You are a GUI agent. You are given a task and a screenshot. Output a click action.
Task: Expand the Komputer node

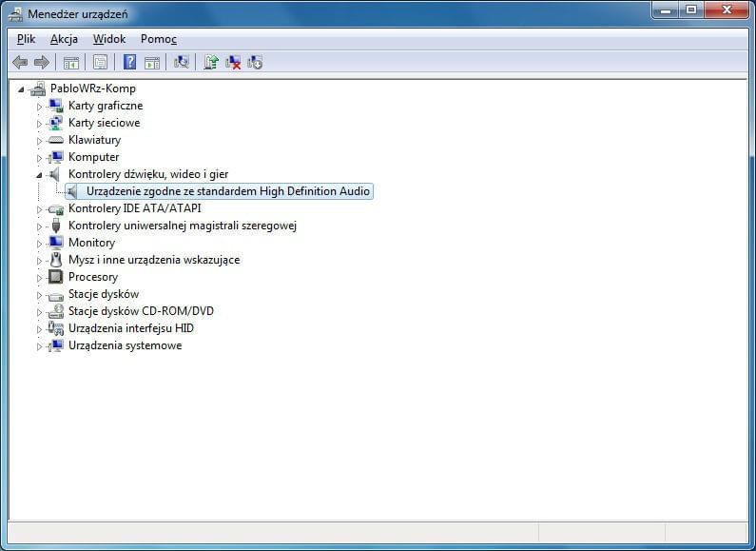[x=40, y=158]
